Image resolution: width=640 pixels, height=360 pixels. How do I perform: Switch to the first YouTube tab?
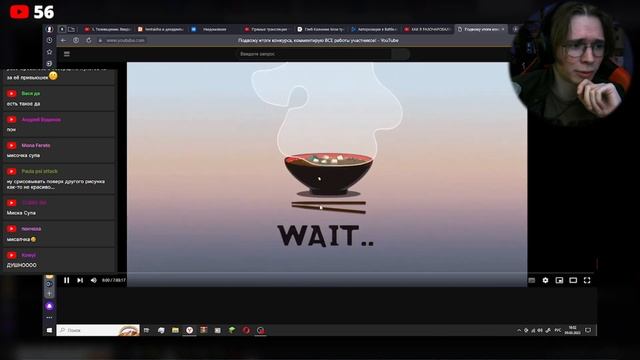pyautogui.click(x=107, y=29)
